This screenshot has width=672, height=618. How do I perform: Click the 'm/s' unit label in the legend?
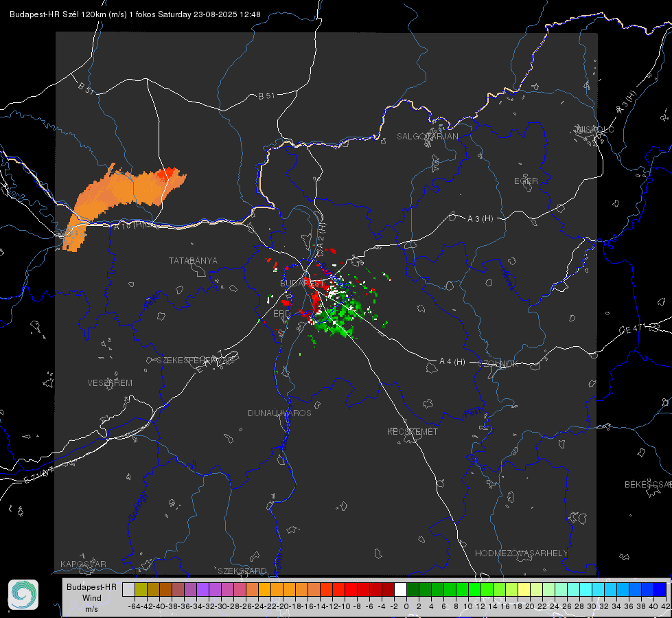(91, 609)
